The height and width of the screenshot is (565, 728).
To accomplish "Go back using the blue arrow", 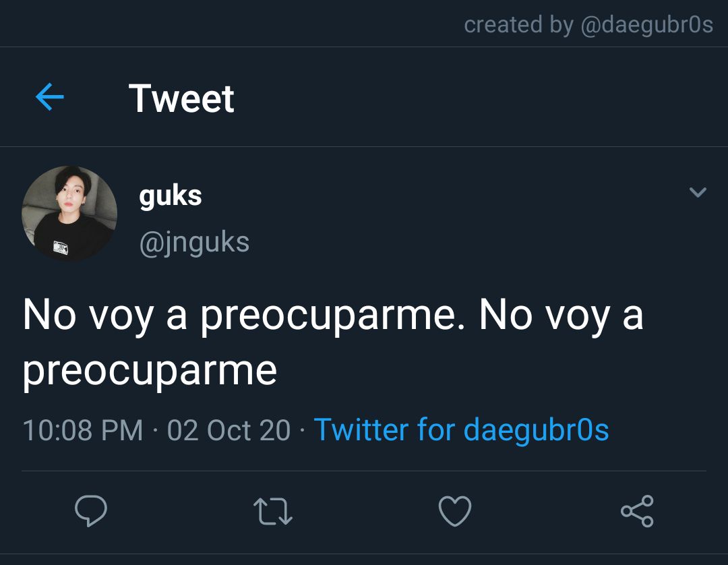I will pos(50,96).
